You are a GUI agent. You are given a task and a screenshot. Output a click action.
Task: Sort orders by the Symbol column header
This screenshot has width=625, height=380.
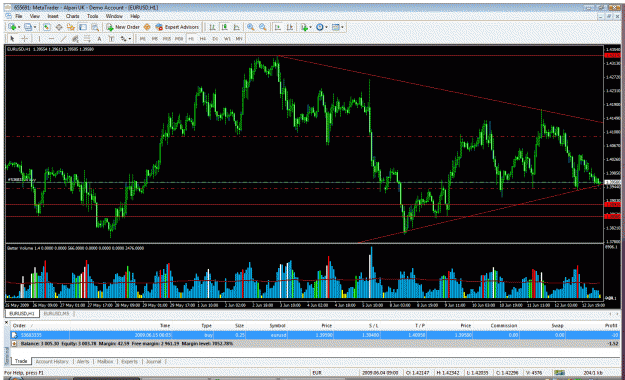[x=277, y=326]
